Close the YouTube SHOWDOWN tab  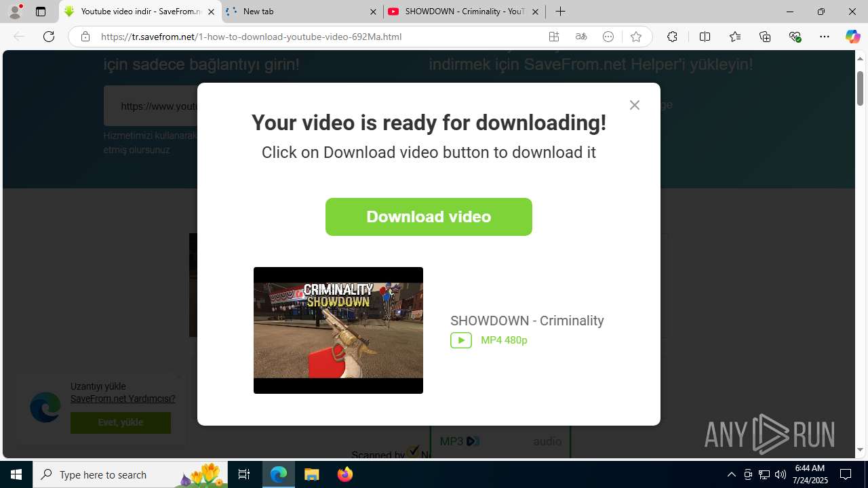pyautogui.click(x=535, y=12)
